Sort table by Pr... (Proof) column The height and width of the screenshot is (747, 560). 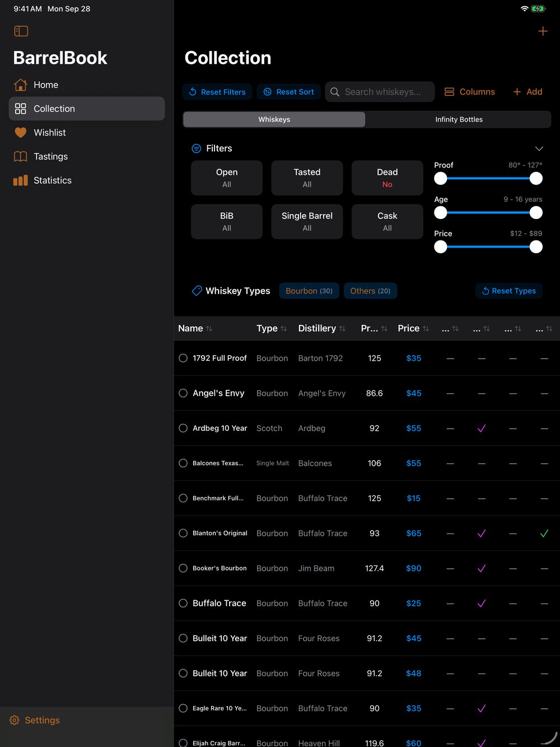pyautogui.click(x=374, y=328)
